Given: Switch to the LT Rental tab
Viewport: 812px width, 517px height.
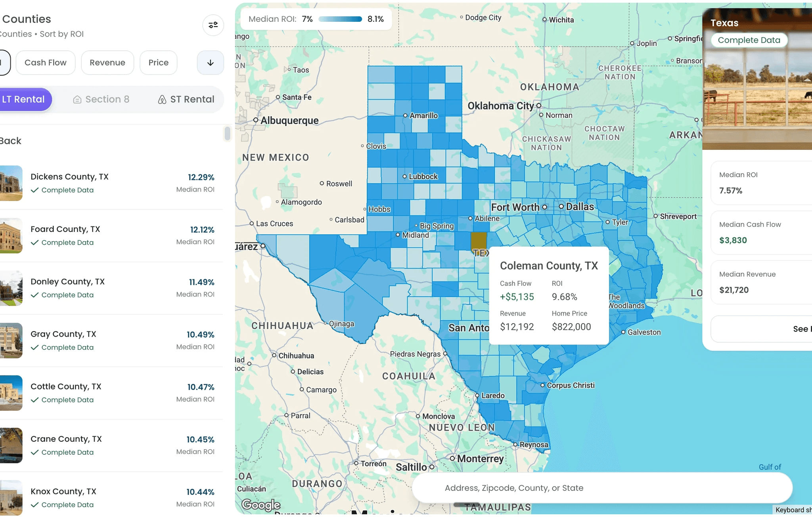Looking at the screenshot, I should (25, 99).
